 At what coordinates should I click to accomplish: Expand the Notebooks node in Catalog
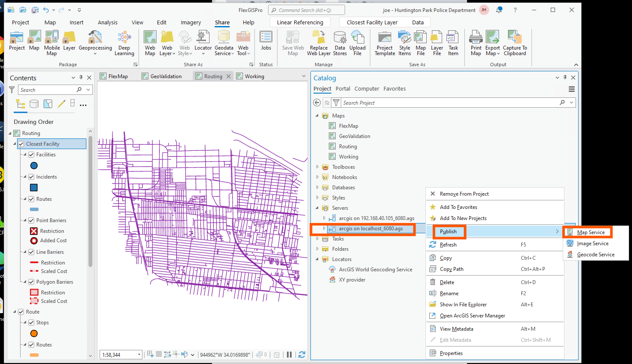[317, 177]
